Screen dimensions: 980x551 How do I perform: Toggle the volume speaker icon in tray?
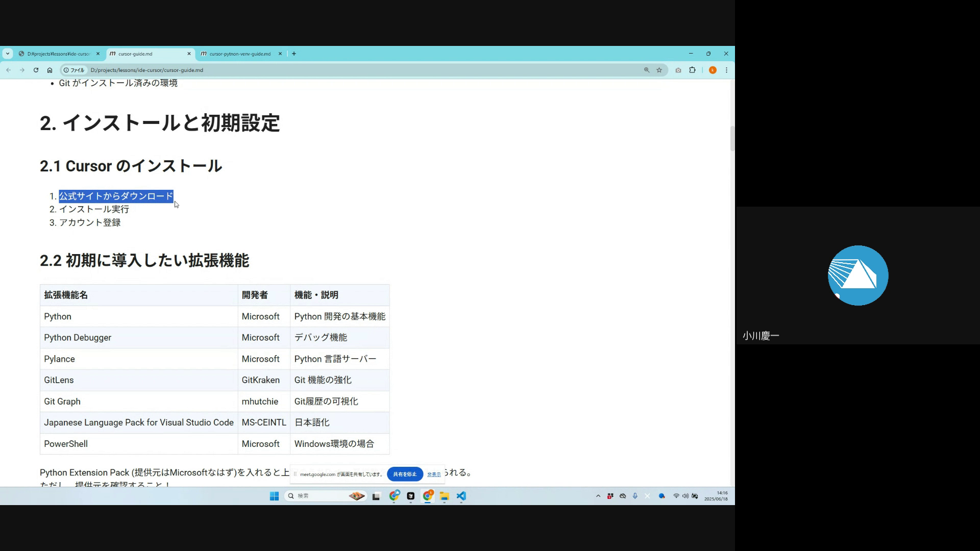coord(685,496)
